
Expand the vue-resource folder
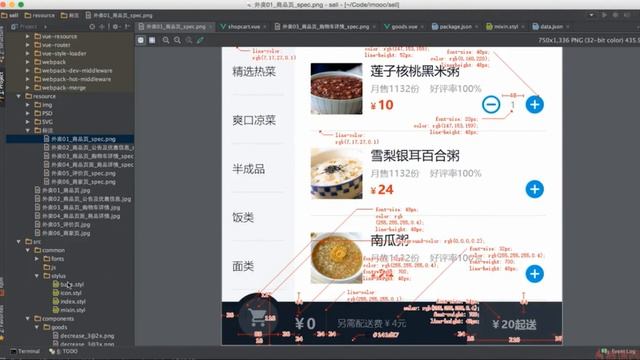coord(27,36)
